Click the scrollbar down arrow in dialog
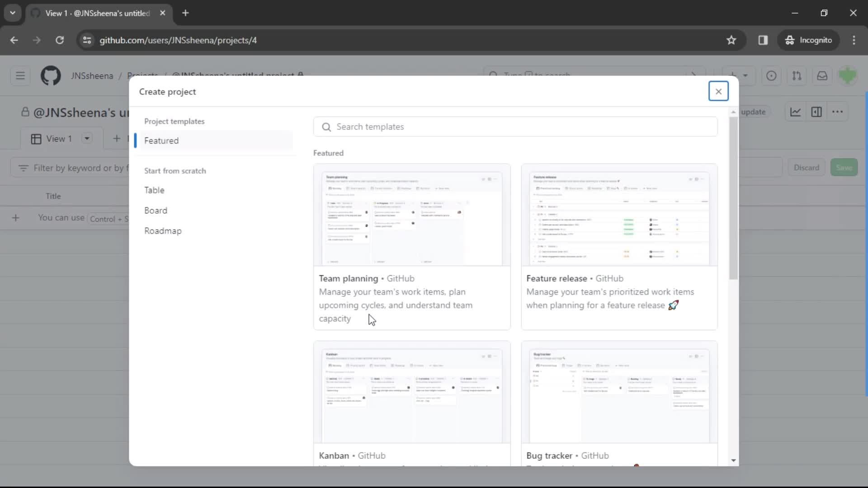 point(733,460)
